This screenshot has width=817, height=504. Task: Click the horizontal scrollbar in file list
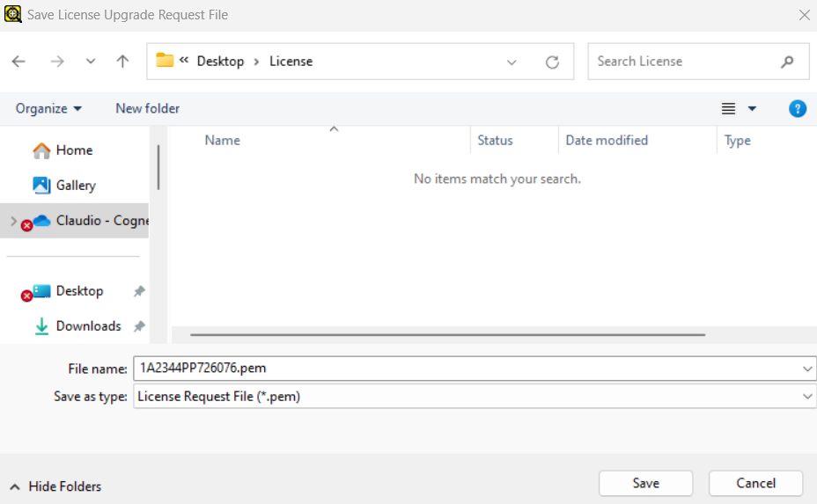coord(447,335)
